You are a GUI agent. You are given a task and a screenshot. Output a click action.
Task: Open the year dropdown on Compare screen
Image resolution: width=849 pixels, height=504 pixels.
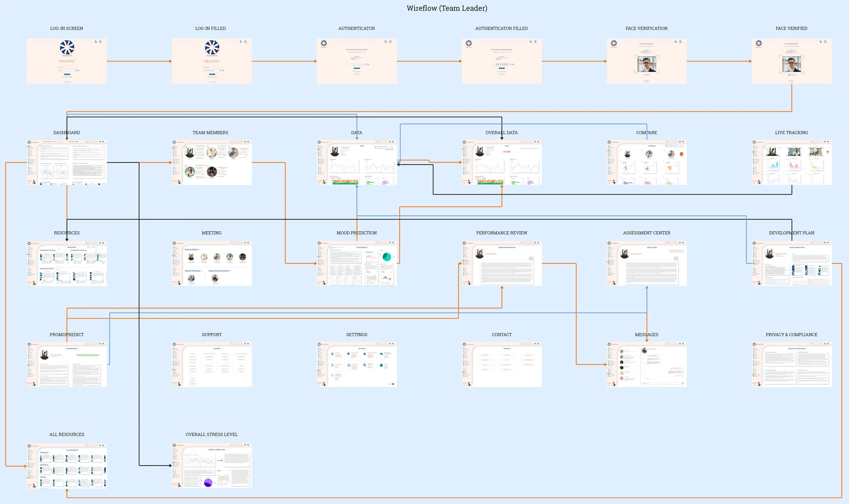[666, 145]
